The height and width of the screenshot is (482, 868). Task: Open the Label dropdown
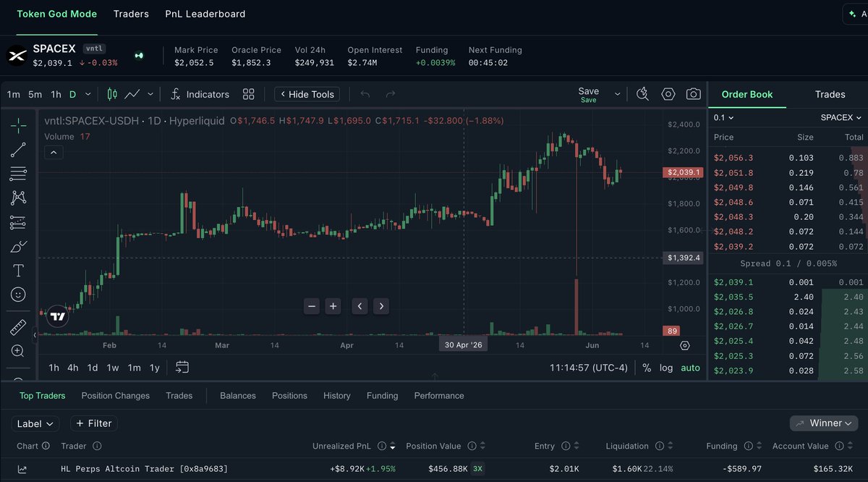point(35,423)
